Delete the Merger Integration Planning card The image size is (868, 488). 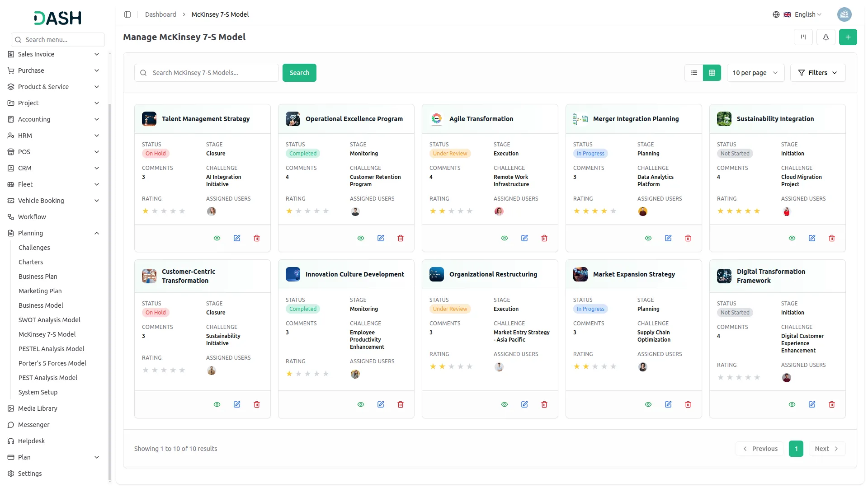tap(688, 238)
